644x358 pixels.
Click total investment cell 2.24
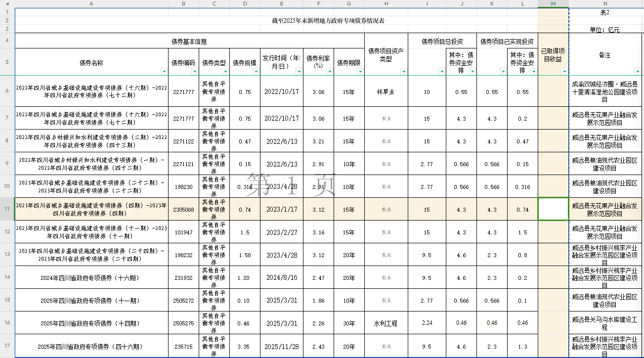427,323
